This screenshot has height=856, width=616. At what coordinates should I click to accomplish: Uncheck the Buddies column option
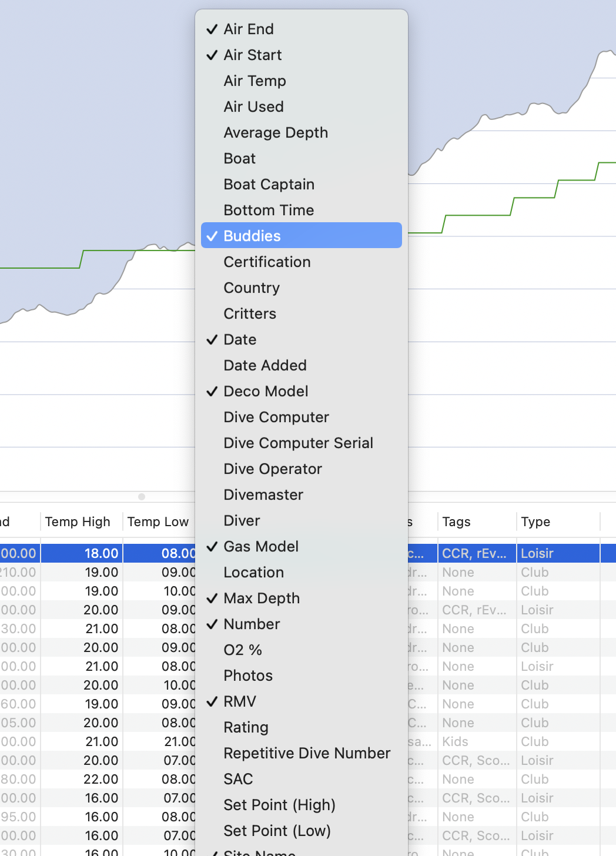[252, 236]
